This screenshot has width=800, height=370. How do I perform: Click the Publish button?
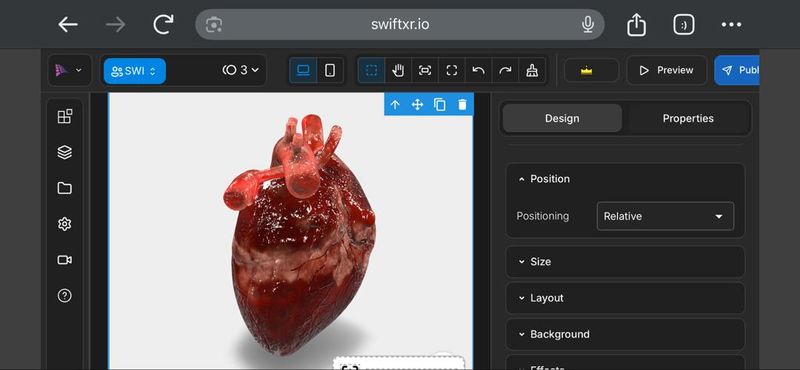[x=737, y=70]
